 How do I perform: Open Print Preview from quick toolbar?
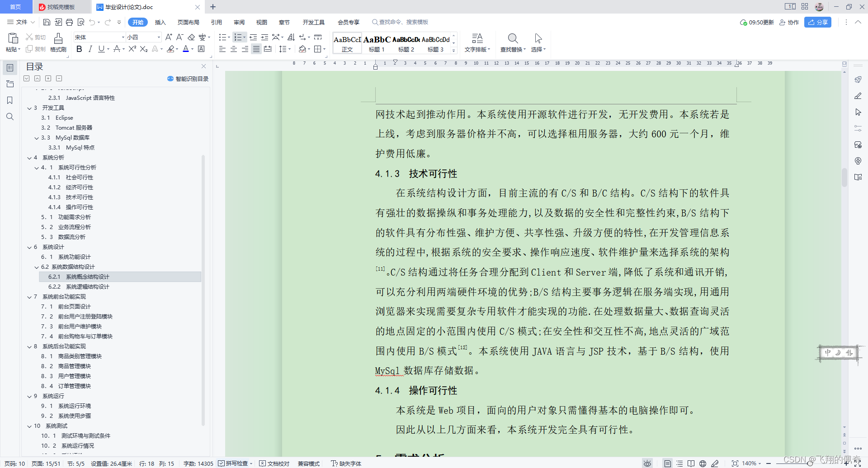point(81,22)
